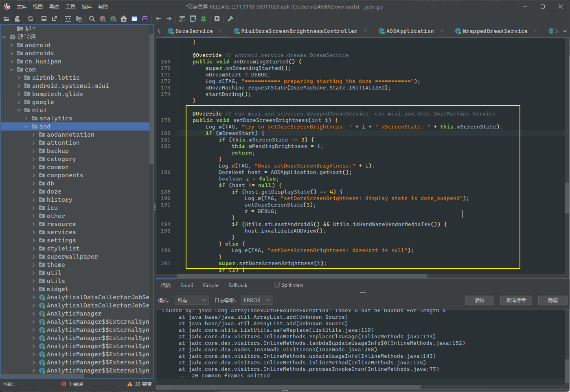The height and width of the screenshot is (392, 570).
Task: Open the log viewer icon
Action: [217, 19]
